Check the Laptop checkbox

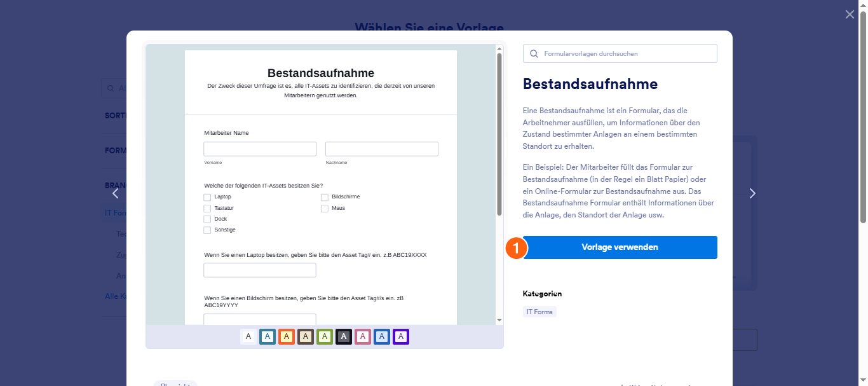pos(207,197)
